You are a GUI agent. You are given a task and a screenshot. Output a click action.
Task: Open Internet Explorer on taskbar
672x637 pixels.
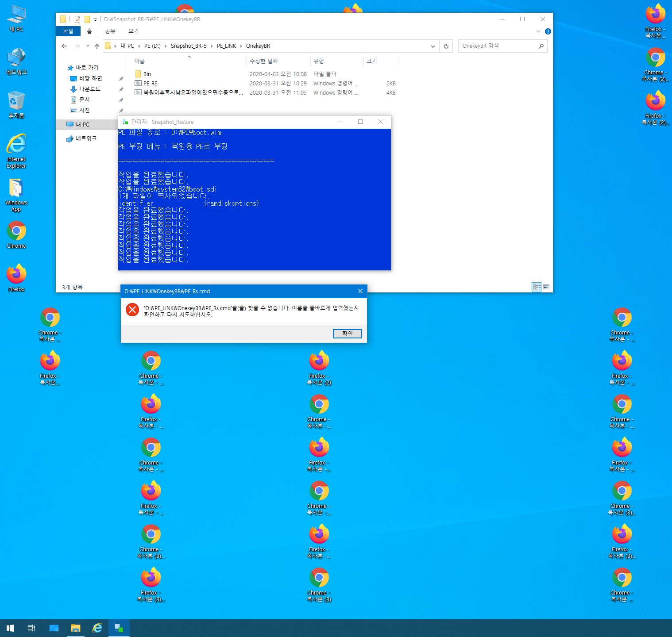pos(97,628)
